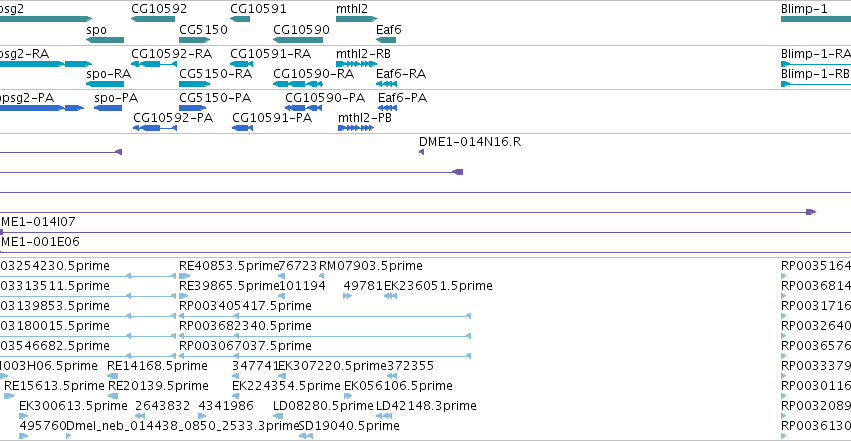851x441 pixels.
Task: Click the 76723 EST label
Action: pos(297,266)
